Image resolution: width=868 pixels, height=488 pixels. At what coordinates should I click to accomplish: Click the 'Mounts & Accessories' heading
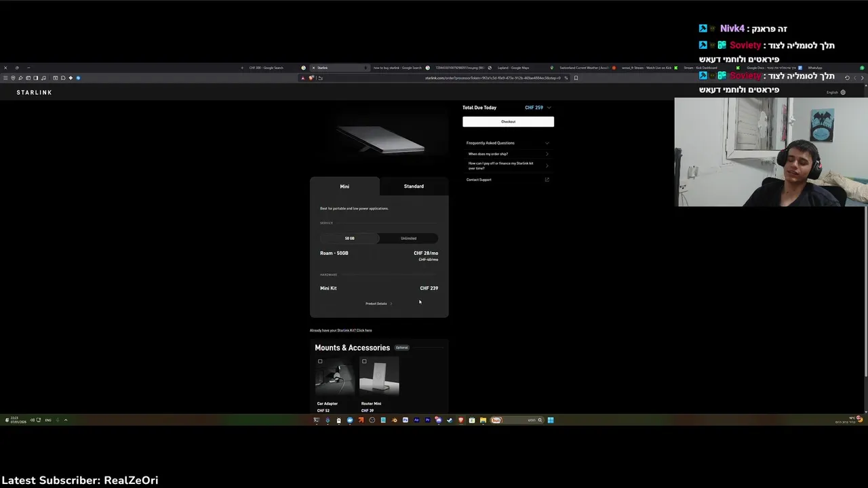click(x=352, y=348)
